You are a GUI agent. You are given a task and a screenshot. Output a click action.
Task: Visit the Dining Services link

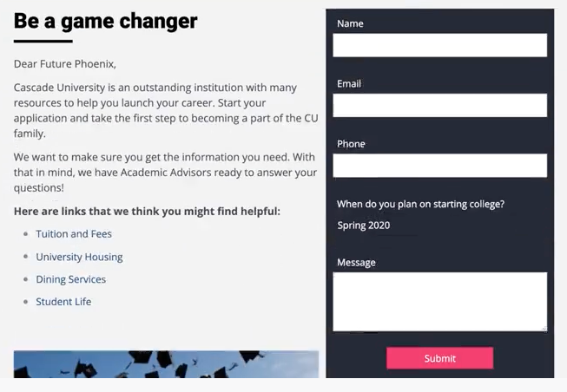pos(70,279)
